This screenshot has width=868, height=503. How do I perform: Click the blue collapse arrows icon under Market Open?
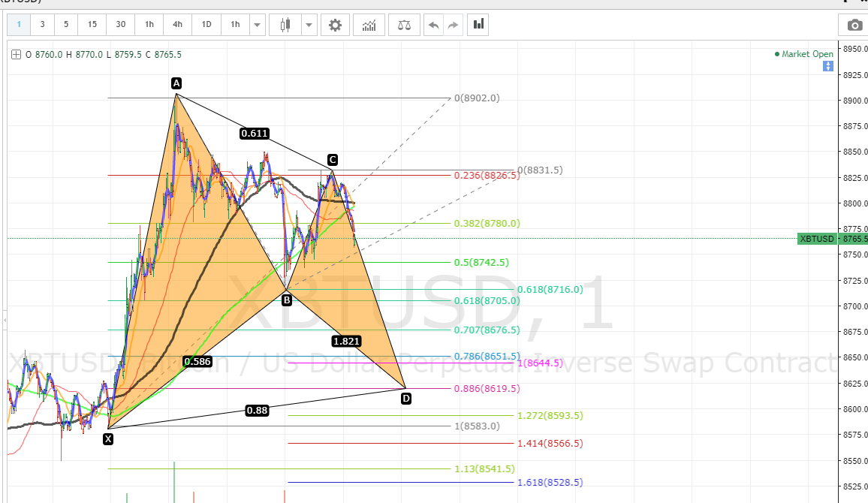pos(827,66)
